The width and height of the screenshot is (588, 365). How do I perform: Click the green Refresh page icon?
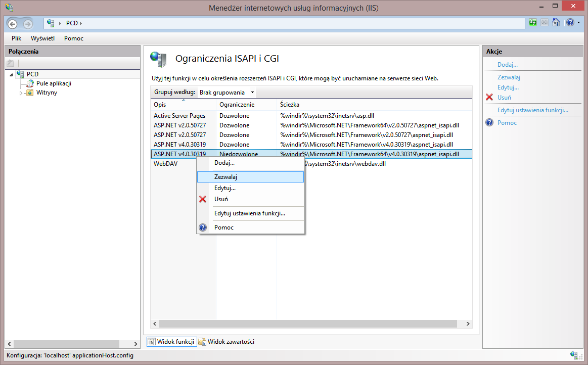[x=533, y=23]
